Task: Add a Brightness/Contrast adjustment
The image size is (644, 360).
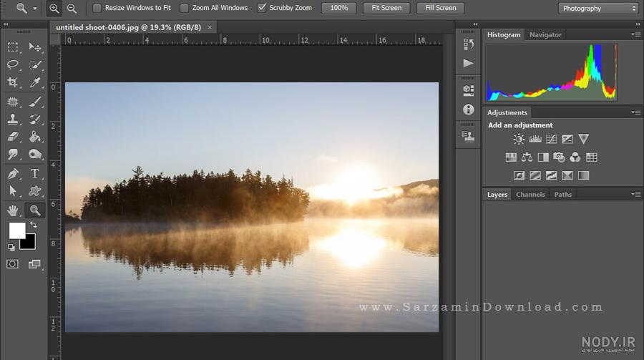Action: click(519, 139)
